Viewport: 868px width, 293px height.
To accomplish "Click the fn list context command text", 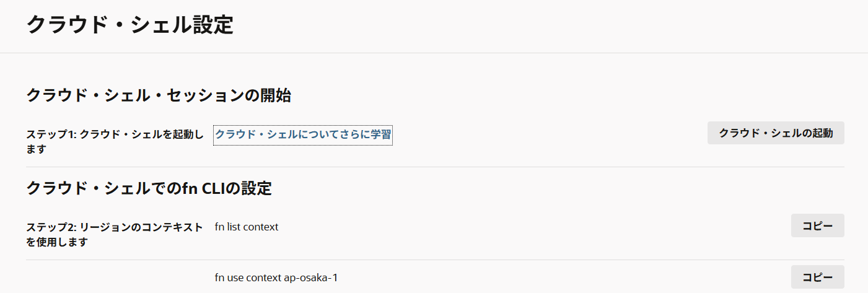I will point(247,227).
